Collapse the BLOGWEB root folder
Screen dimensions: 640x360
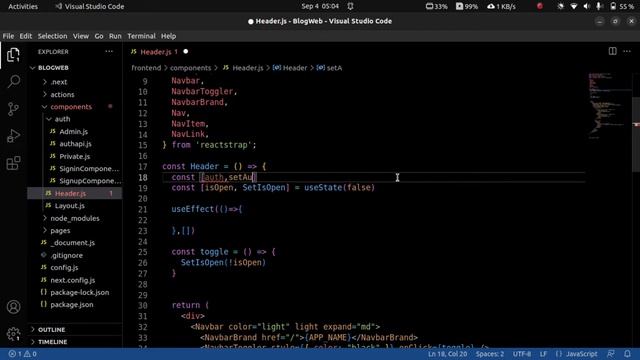coord(53,68)
